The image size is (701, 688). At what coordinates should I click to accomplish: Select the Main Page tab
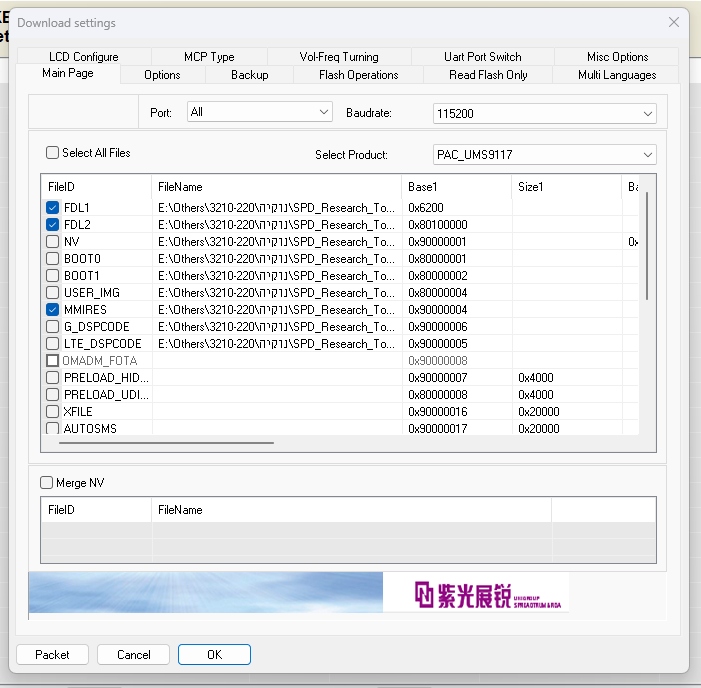[x=68, y=73]
